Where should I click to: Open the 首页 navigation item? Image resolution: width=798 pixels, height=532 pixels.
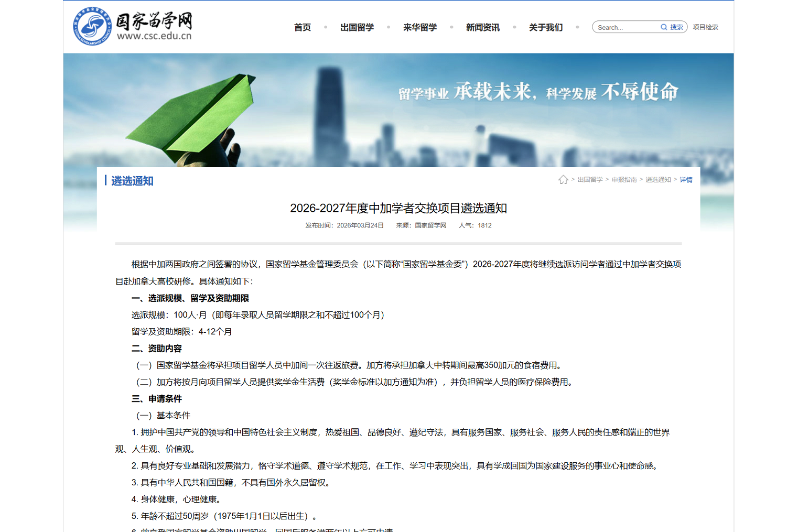click(302, 27)
